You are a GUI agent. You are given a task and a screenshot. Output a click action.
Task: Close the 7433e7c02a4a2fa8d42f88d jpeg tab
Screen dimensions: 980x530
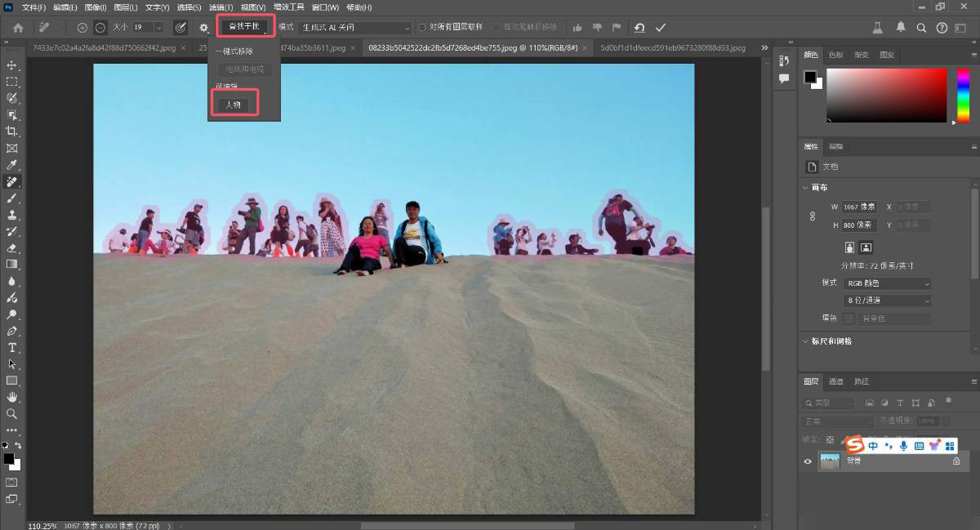click(x=183, y=48)
